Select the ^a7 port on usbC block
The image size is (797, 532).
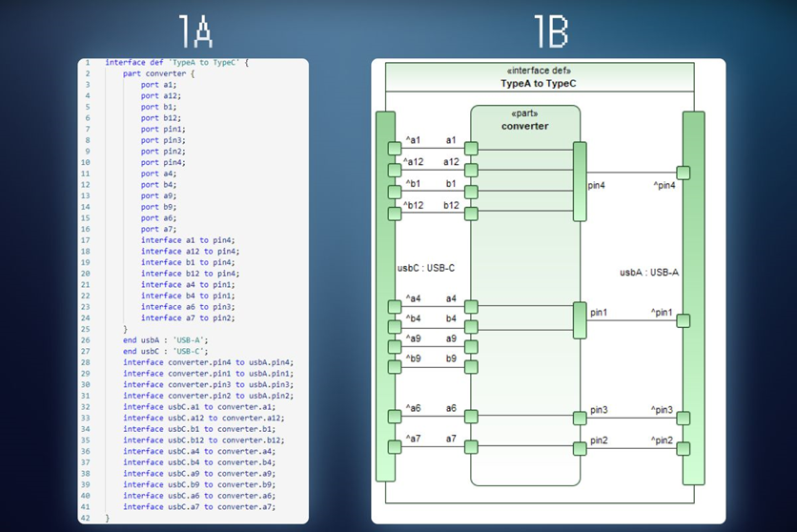click(x=395, y=446)
